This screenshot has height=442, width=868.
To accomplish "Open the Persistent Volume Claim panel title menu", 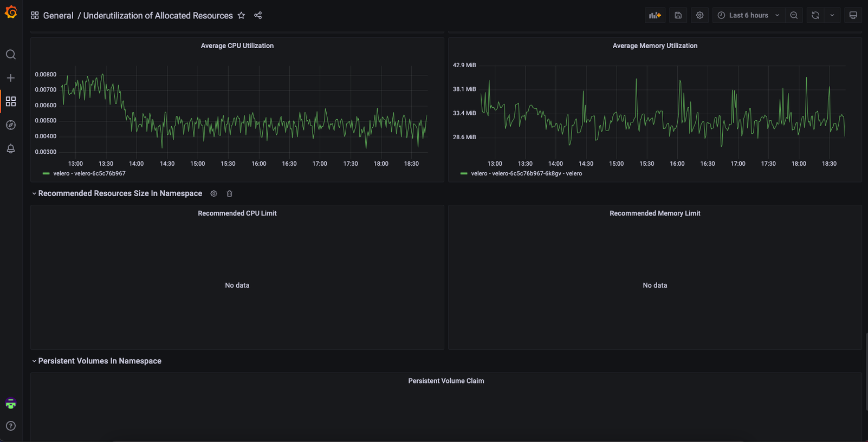I will [446, 381].
